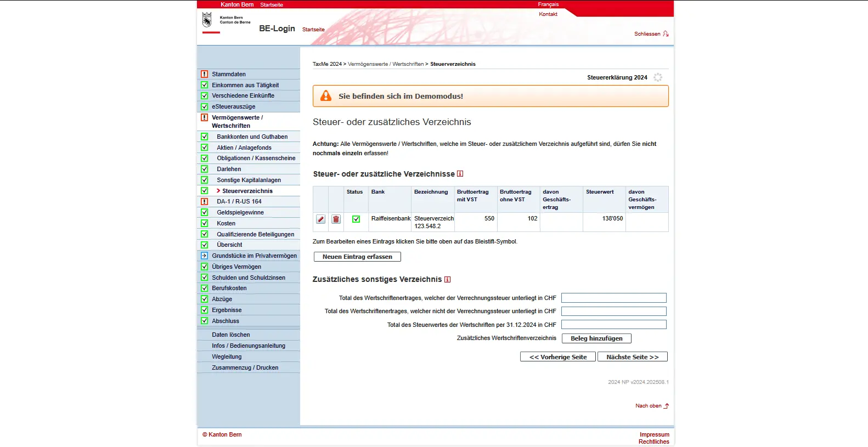This screenshot has height=447, width=868.
Task: Open Bankkonten und Guthaben menu entry
Action: [x=252, y=137]
